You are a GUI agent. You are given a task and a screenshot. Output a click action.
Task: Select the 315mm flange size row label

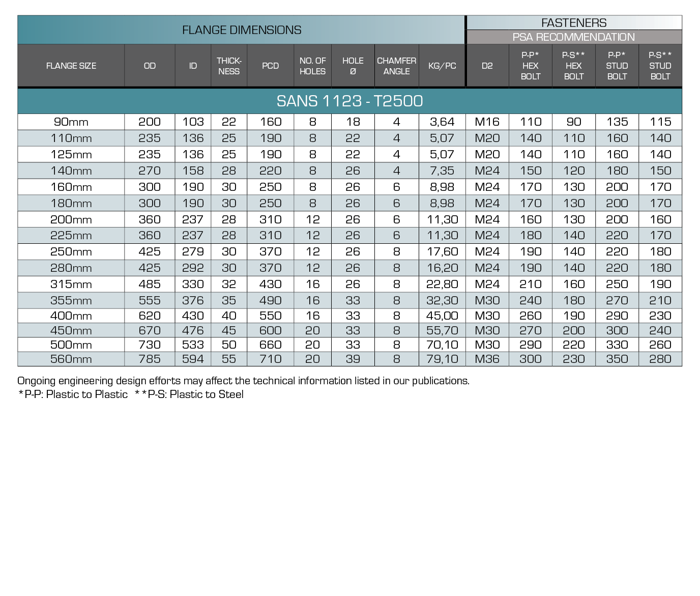pyautogui.click(x=71, y=285)
